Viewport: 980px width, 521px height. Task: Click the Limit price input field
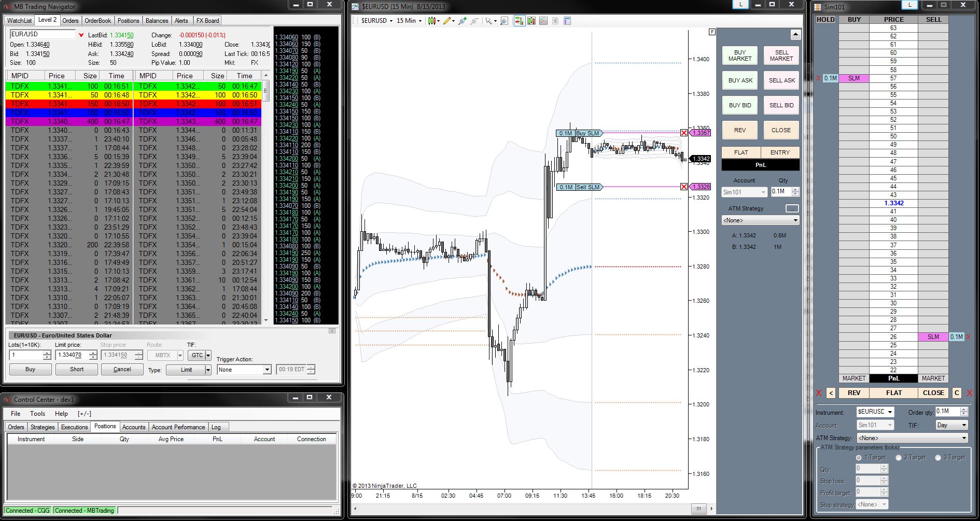click(73, 355)
